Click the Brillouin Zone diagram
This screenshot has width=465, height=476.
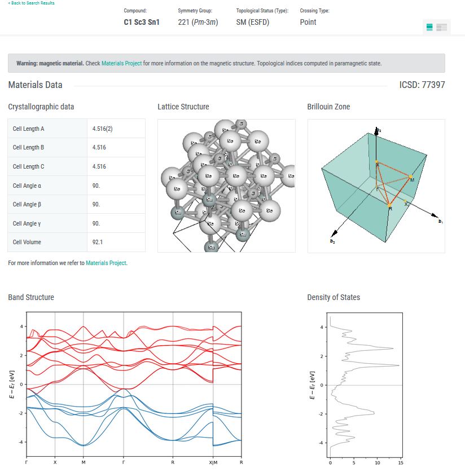click(376, 186)
